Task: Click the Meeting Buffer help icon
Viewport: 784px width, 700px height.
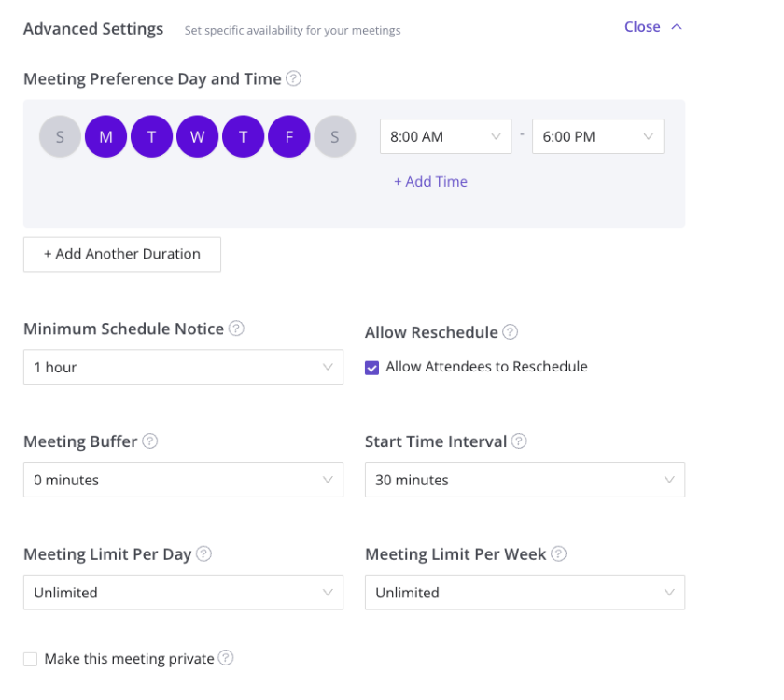Action: (150, 441)
